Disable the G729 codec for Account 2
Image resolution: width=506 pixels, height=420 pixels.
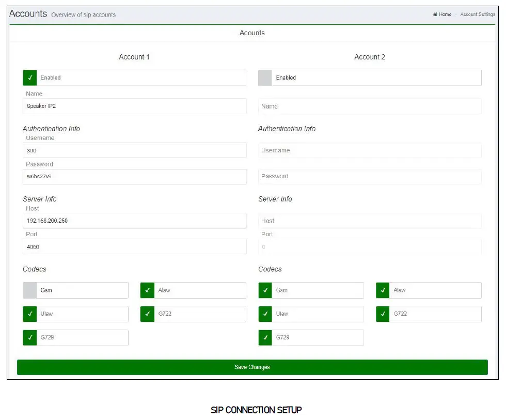point(265,337)
